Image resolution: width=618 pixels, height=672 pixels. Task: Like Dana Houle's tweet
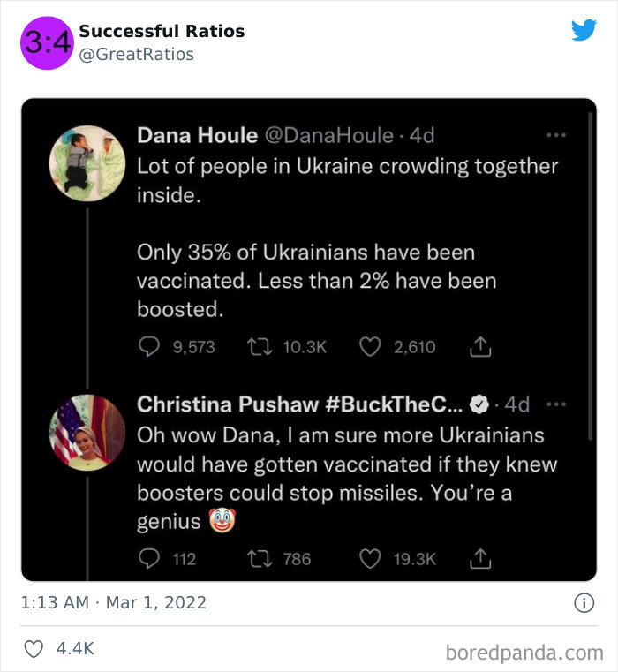[x=370, y=347]
